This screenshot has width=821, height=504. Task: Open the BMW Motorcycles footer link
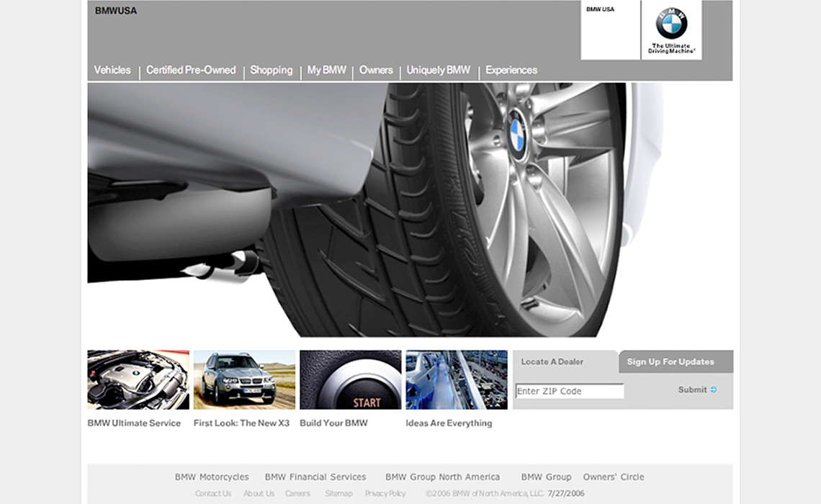point(212,477)
